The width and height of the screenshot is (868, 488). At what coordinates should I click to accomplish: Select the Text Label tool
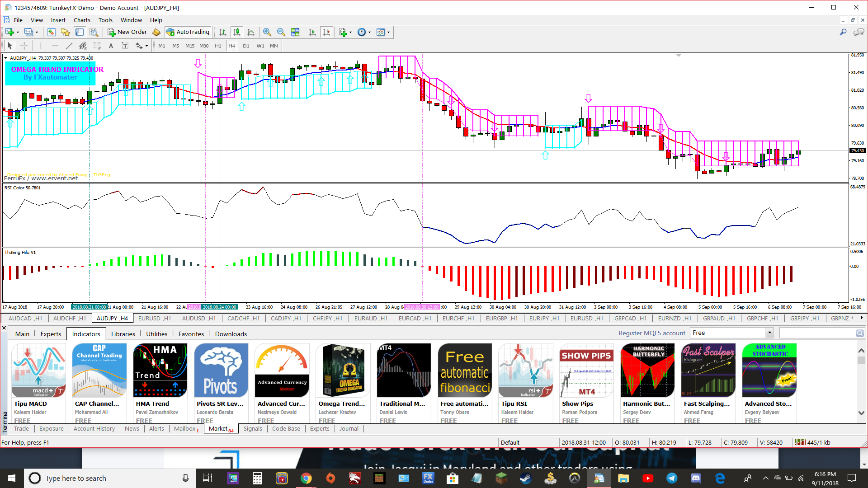click(125, 46)
